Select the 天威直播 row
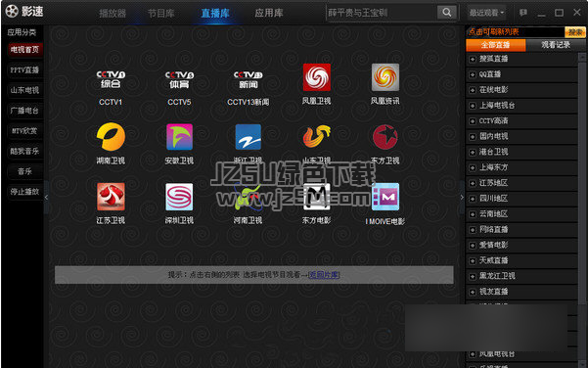This screenshot has width=588, height=368. 521,260
